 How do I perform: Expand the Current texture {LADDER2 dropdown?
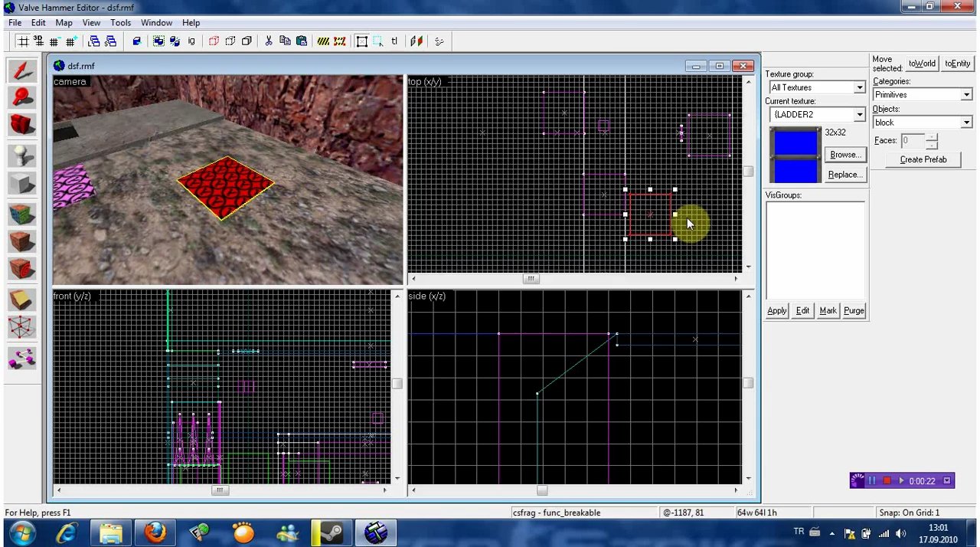859,115
